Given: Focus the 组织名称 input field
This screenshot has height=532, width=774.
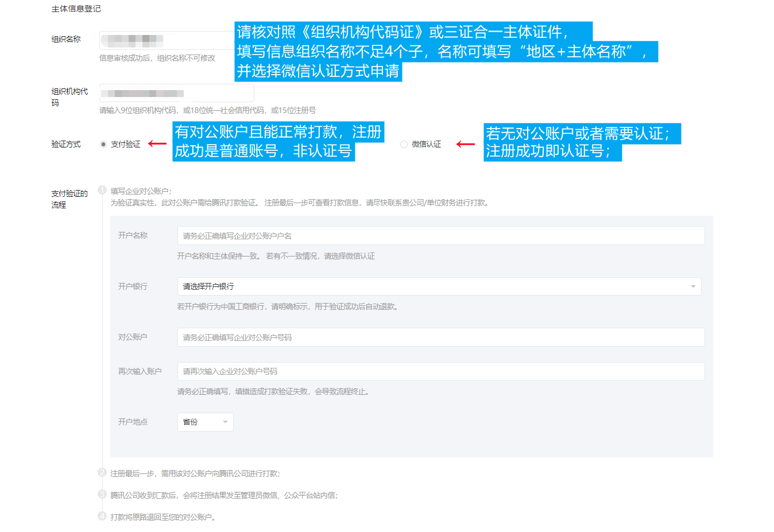Looking at the screenshot, I should [167, 41].
